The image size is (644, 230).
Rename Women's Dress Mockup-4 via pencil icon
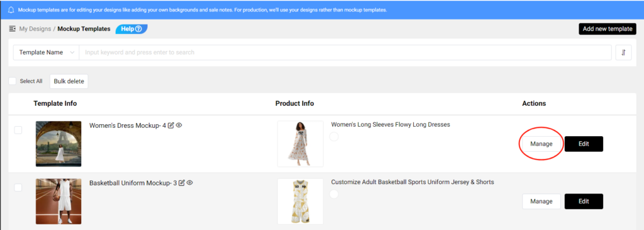point(171,125)
